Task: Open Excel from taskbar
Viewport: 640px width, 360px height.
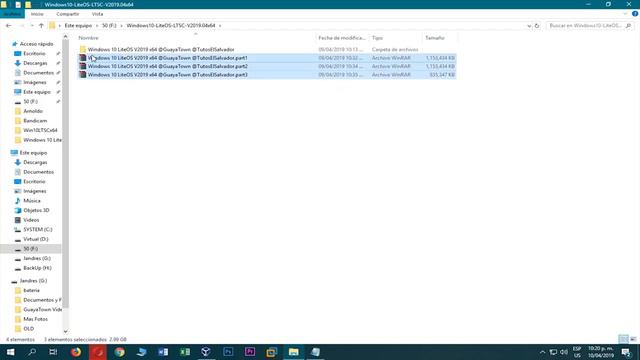Action: pos(185,352)
